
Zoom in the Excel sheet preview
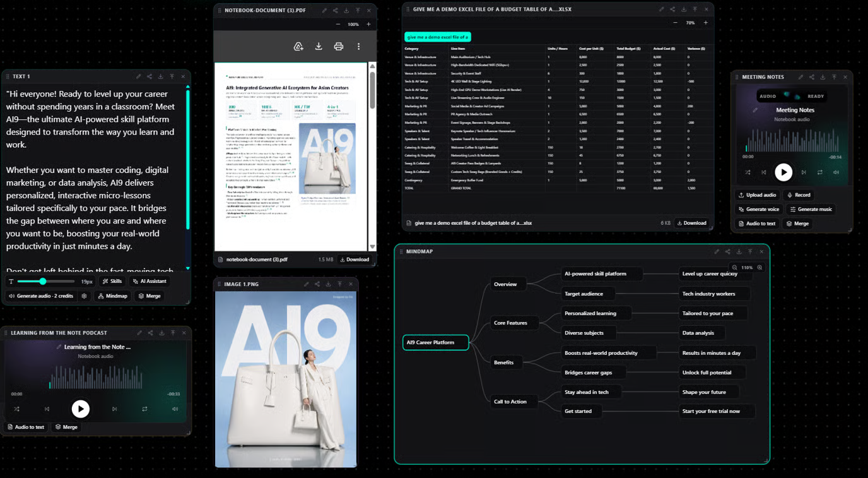click(x=705, y=23)
